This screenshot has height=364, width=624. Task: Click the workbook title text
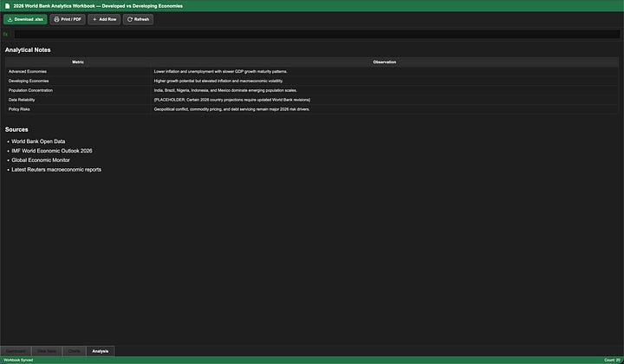coord(98,6)
